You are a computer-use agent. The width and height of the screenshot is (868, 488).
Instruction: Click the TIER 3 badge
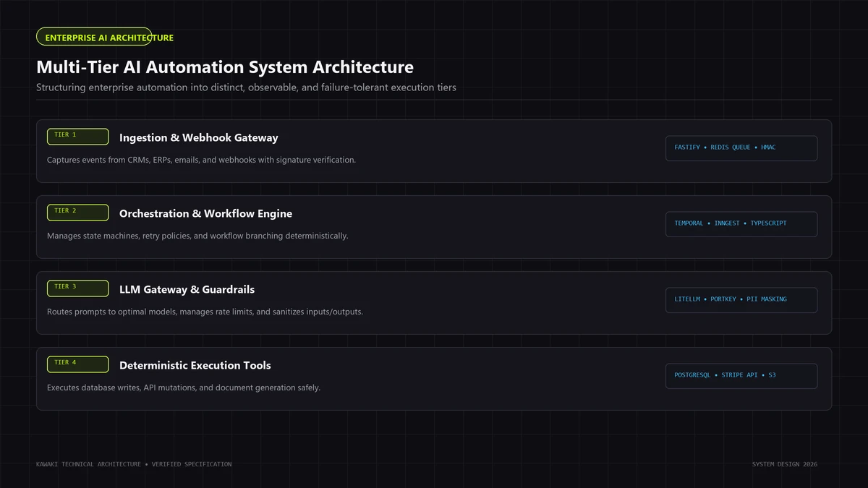pyautogui.click(x=78, y=288)
